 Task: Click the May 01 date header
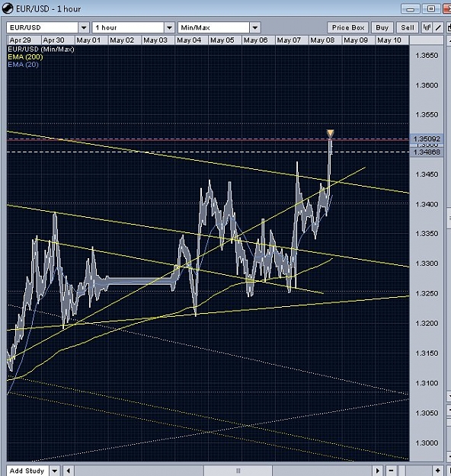pyautogui.click(x=91, y=40)
